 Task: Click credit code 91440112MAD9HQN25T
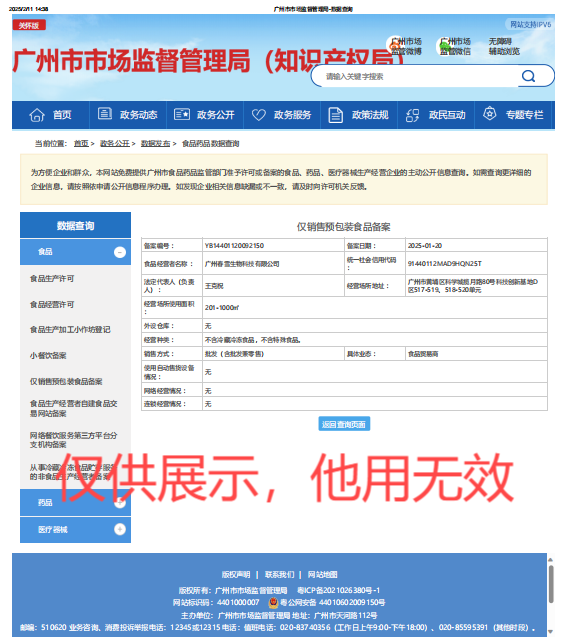tap(445, 264)
